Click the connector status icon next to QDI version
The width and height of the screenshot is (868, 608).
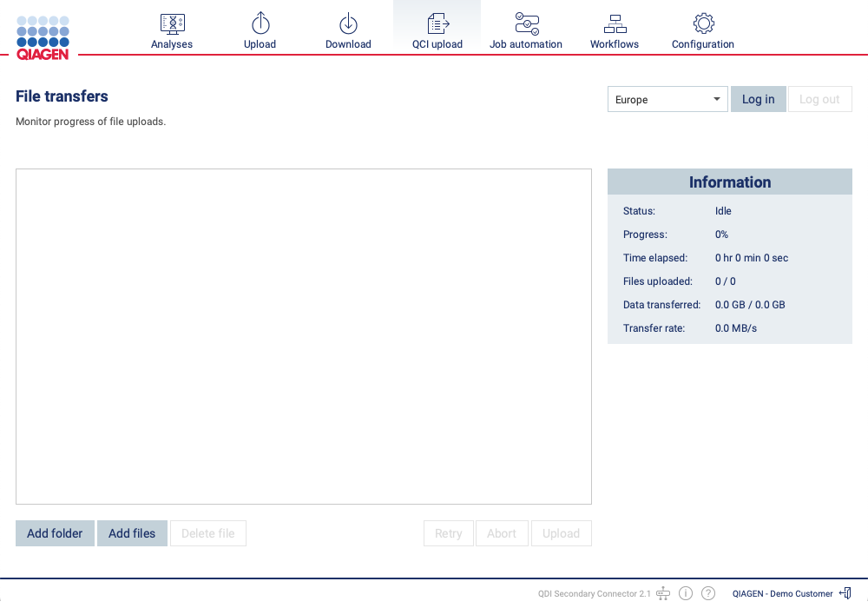tap(663, 592)
